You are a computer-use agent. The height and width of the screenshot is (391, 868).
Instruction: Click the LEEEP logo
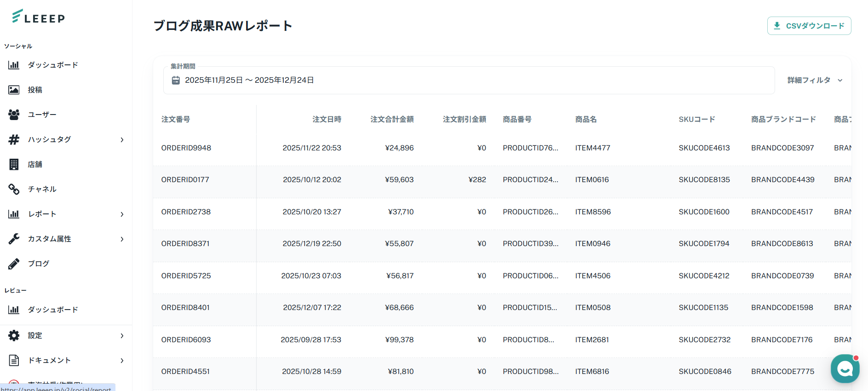(x=38, y=17)
